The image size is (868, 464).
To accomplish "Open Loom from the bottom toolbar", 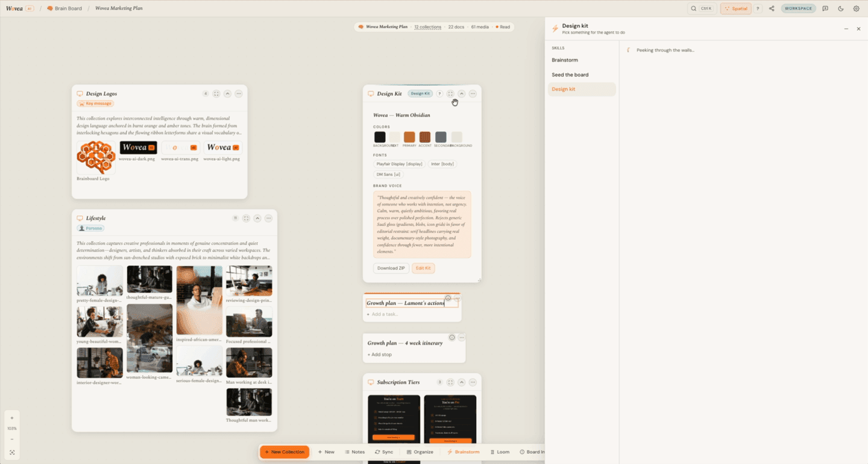I will click(500, 452).
